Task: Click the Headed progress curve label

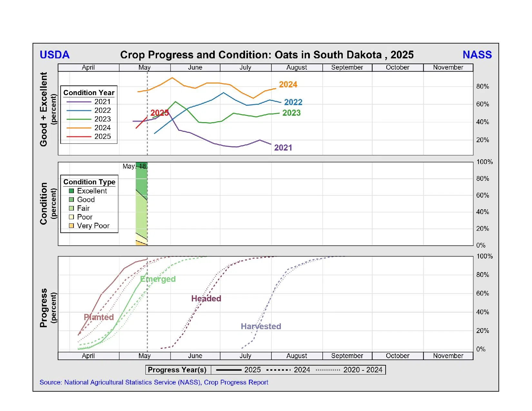Action: (206, 298)
